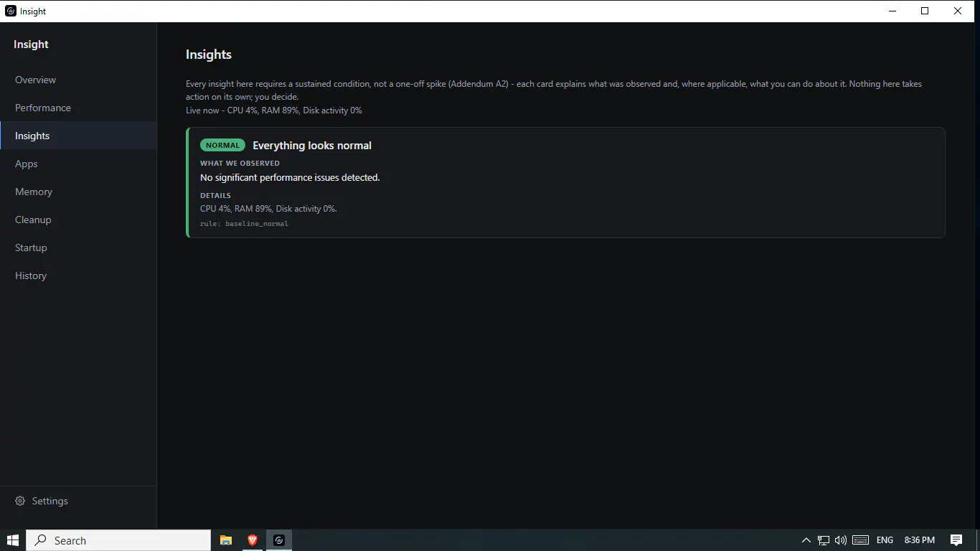
Task: Click the 'Live now' stats line
Action: (273, 110)
